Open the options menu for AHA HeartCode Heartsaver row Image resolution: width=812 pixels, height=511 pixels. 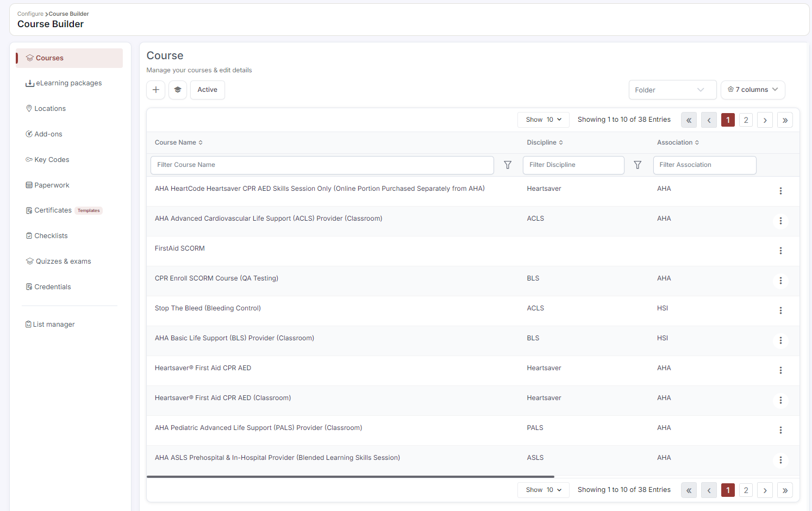click(780, 191)
